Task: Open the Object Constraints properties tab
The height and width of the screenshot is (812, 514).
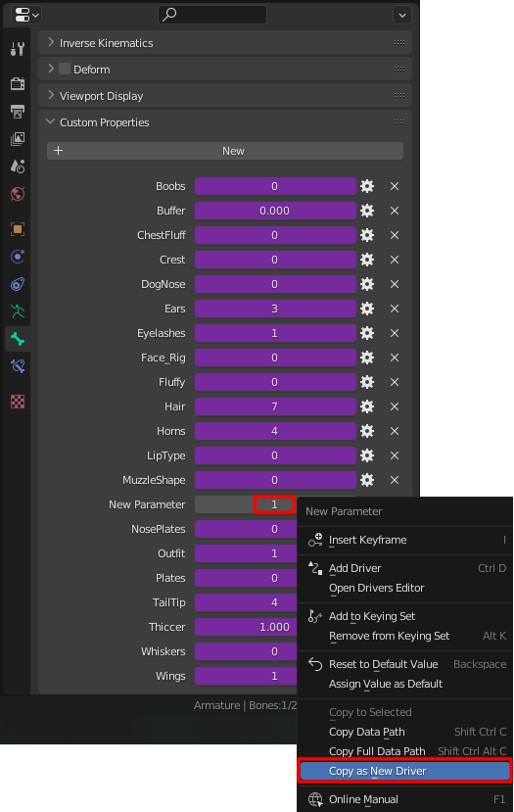Action: [17, 284]
